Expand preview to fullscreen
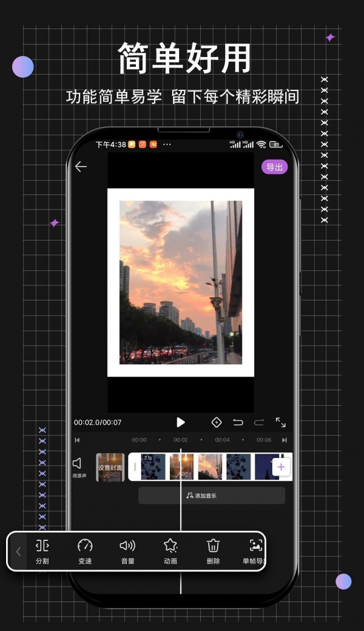The image size is (364, 631). [x=281, y=422]
